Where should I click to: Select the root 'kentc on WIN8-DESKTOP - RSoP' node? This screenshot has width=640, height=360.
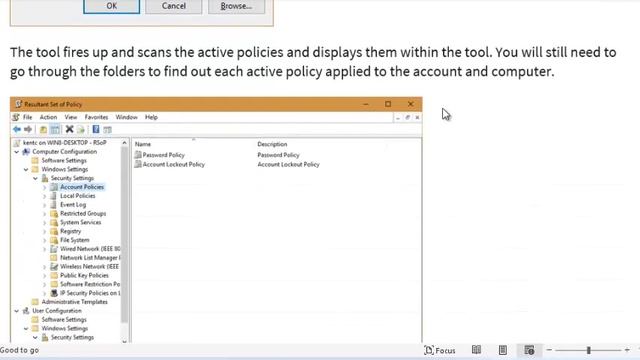click(x=64, y=142)
